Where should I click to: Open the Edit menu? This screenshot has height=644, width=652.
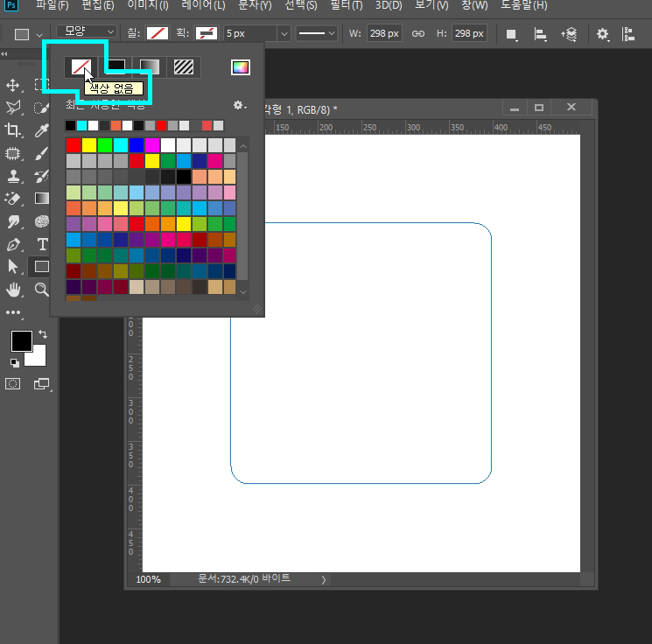coord(98,5)
